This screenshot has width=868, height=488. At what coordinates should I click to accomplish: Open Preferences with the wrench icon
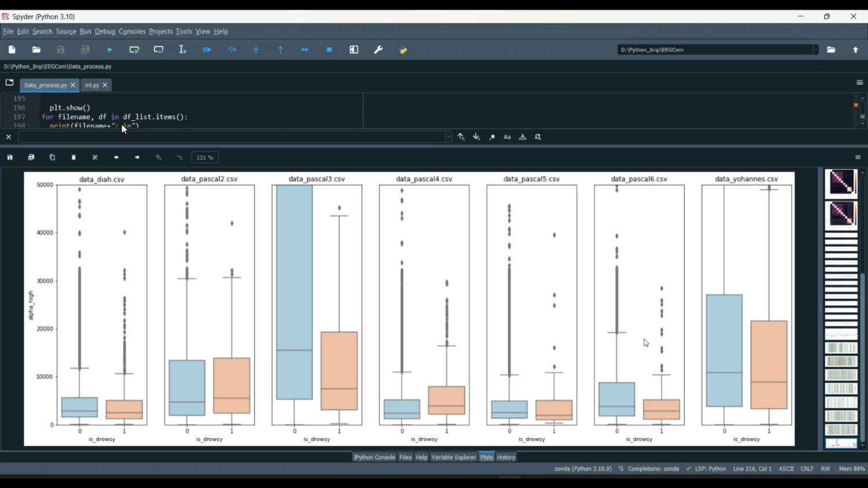click(x=378, y=50)
